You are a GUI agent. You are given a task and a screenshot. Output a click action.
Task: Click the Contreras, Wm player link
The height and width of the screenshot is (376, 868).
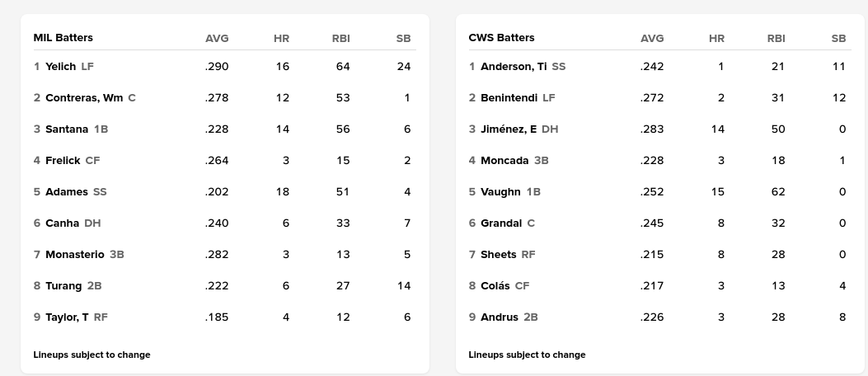click(x=84, y=98)
